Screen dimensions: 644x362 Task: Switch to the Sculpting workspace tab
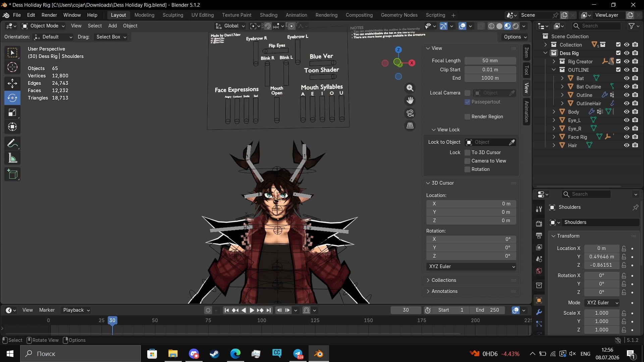173,15
